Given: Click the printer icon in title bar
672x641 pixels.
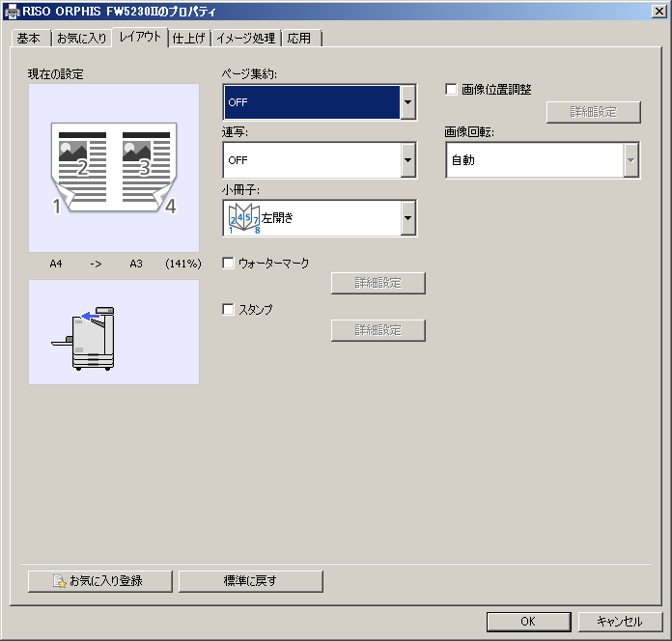Looking at the screenshot, I should (12, 12).
